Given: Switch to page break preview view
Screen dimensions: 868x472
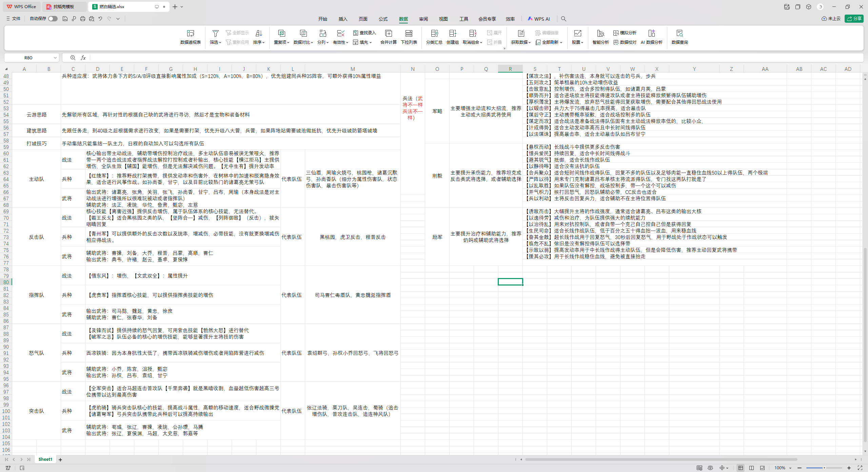Looking at the screenshot, I should point(751,468).
